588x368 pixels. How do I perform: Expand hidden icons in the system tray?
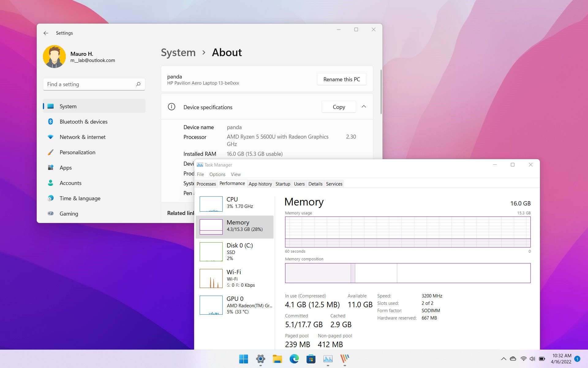(x=503, y=359)
